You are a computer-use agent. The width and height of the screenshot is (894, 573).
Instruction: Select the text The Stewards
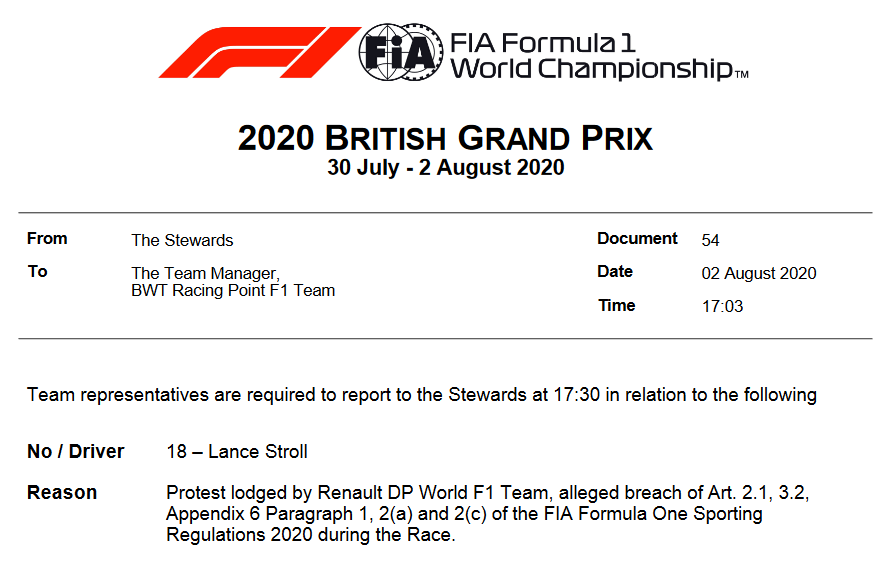pyautogui.click(x=182, y=240)
